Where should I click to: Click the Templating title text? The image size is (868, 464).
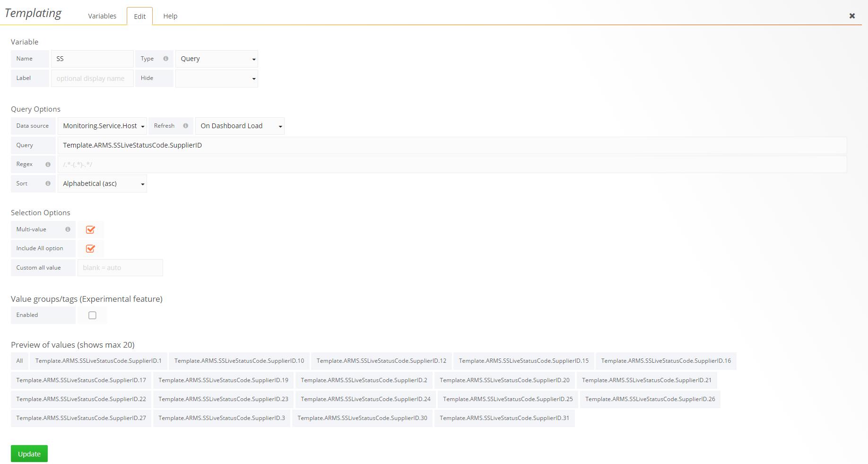[33, 13]
